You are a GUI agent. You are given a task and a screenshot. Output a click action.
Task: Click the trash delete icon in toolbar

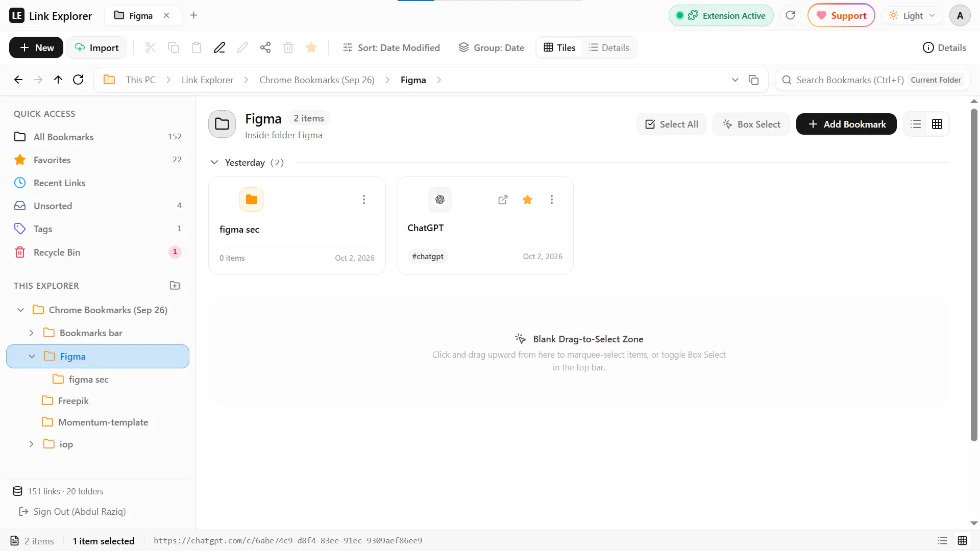click(x=288, y=47)
